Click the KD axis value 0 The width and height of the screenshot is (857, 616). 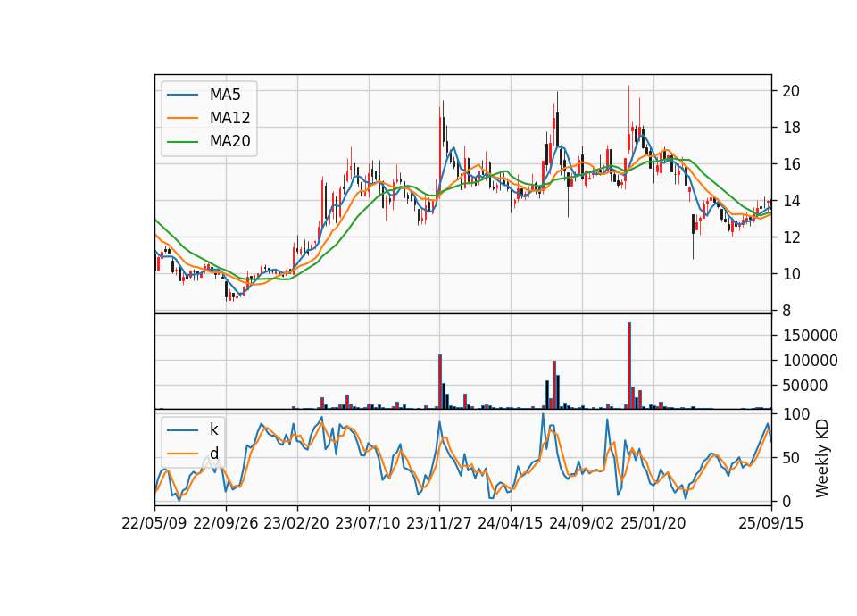(x=786, y=501)
